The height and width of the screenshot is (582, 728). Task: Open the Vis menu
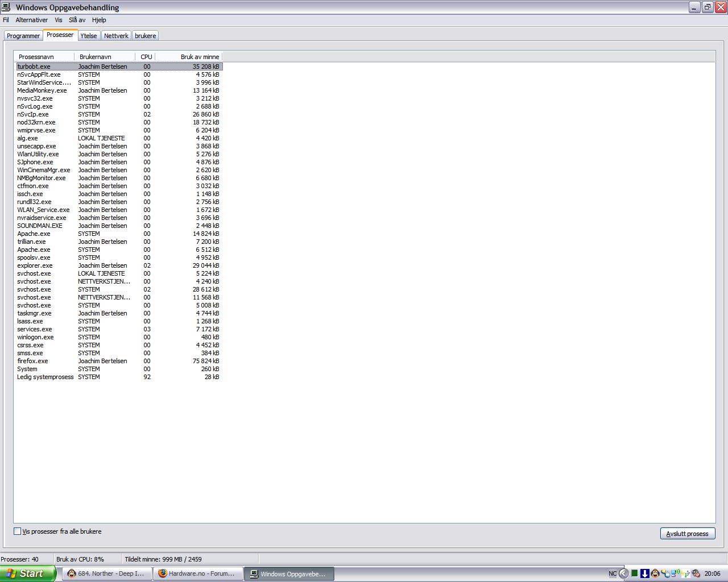coord(59,20)
